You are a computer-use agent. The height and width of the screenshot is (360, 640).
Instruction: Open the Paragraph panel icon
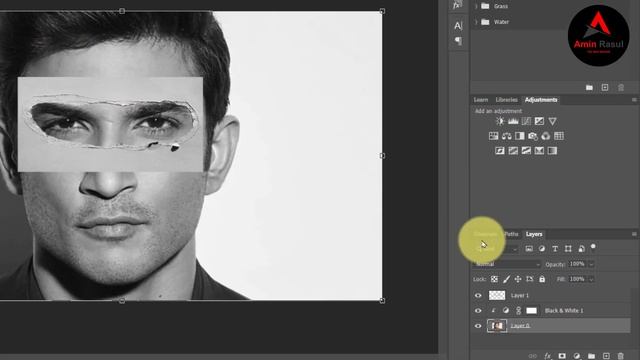(x=458, y=40)
